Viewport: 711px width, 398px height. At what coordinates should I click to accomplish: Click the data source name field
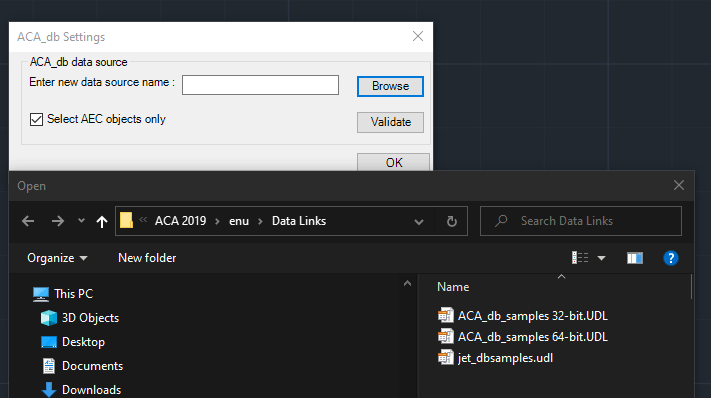(x=260, y=85)
